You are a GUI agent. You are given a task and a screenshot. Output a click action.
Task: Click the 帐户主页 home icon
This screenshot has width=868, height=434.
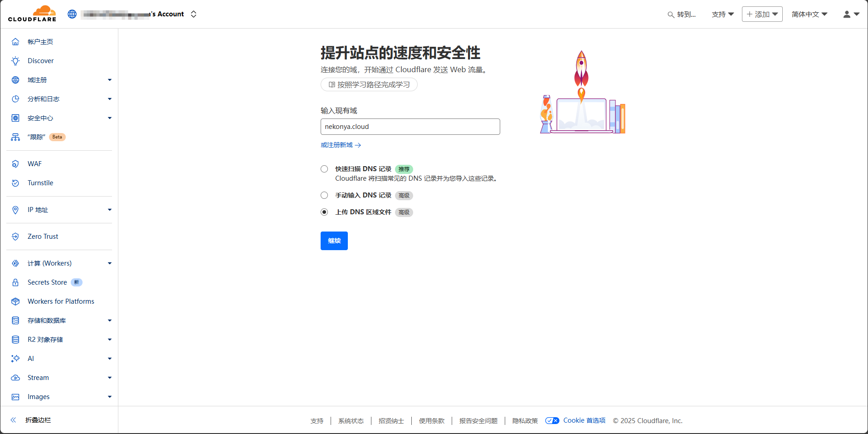15,42
